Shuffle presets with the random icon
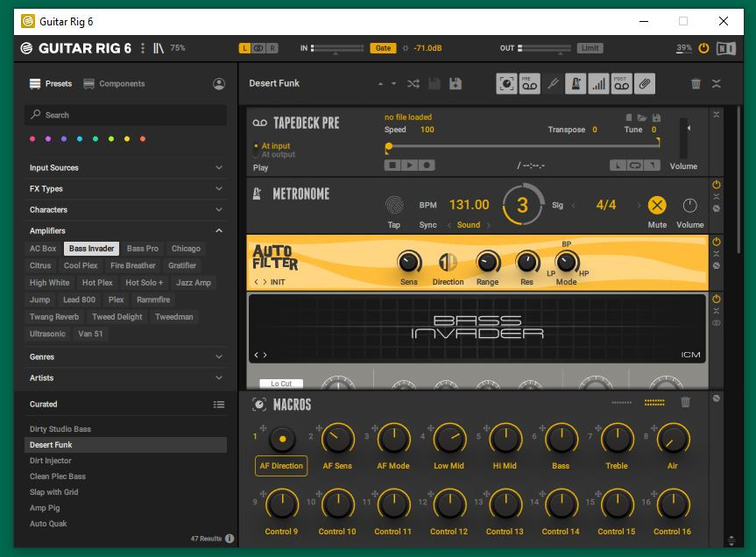This screenshot has height=557, width=756. pyautogui.click(x=413, y=84)
